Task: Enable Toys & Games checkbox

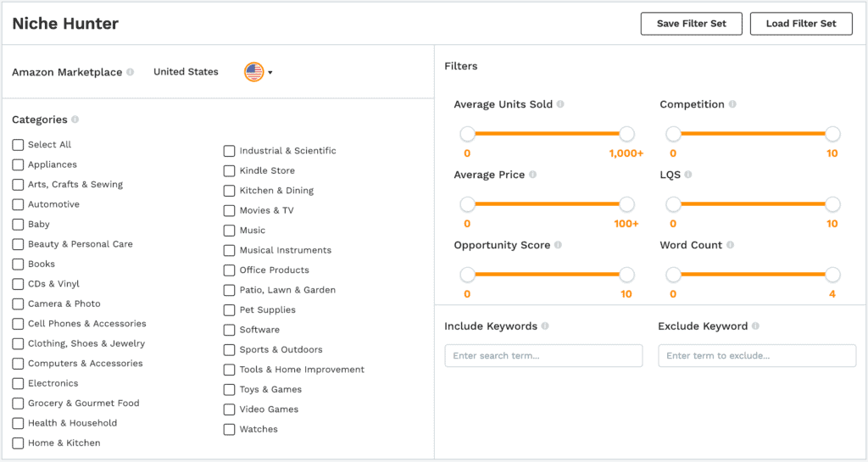Action: click(229, 390)
